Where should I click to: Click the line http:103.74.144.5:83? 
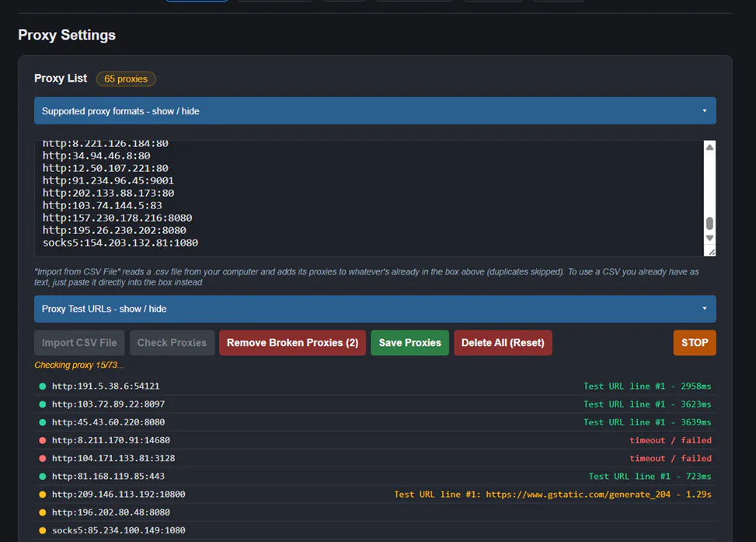click(103, 205)
